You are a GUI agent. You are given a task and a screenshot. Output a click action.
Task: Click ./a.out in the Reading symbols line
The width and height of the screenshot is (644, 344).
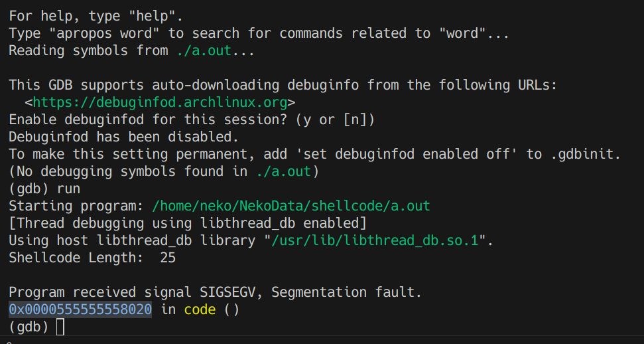point(204,50)
